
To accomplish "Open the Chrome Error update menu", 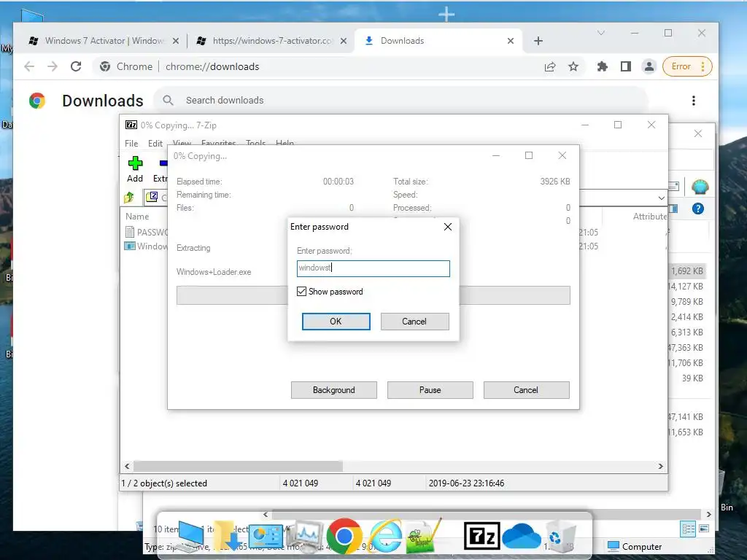I will click(687, 66).
